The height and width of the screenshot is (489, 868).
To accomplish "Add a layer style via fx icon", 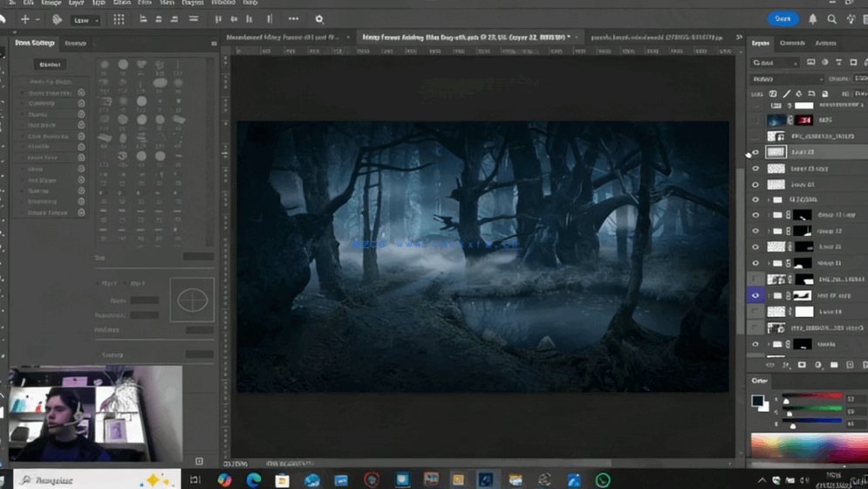I will coord(785,365).
